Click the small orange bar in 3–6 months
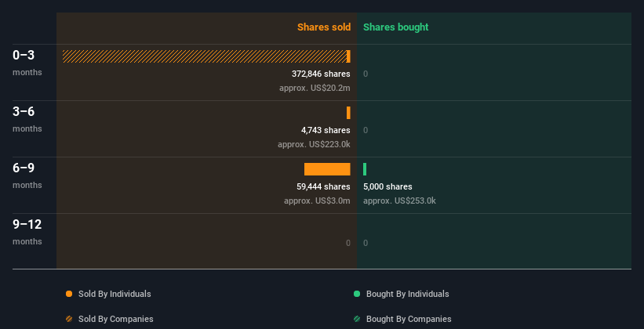The image size is (644, 329). 348,113
